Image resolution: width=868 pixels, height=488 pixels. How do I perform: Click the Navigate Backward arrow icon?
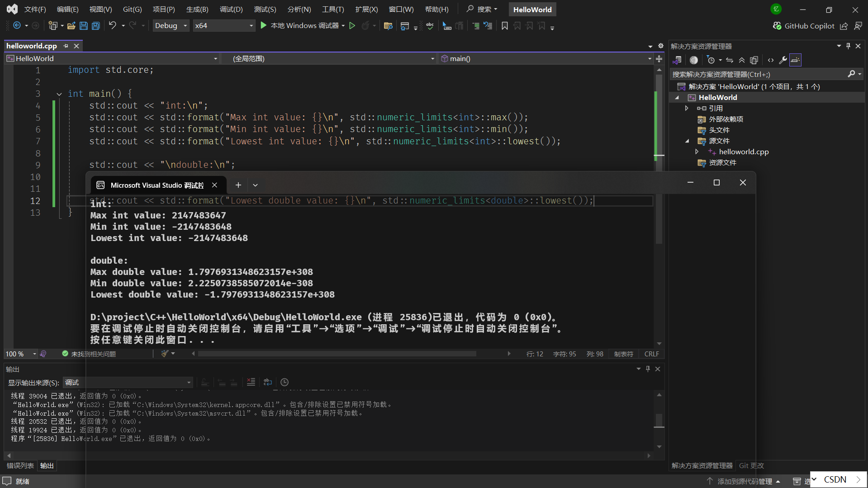(x=17, y=26)
